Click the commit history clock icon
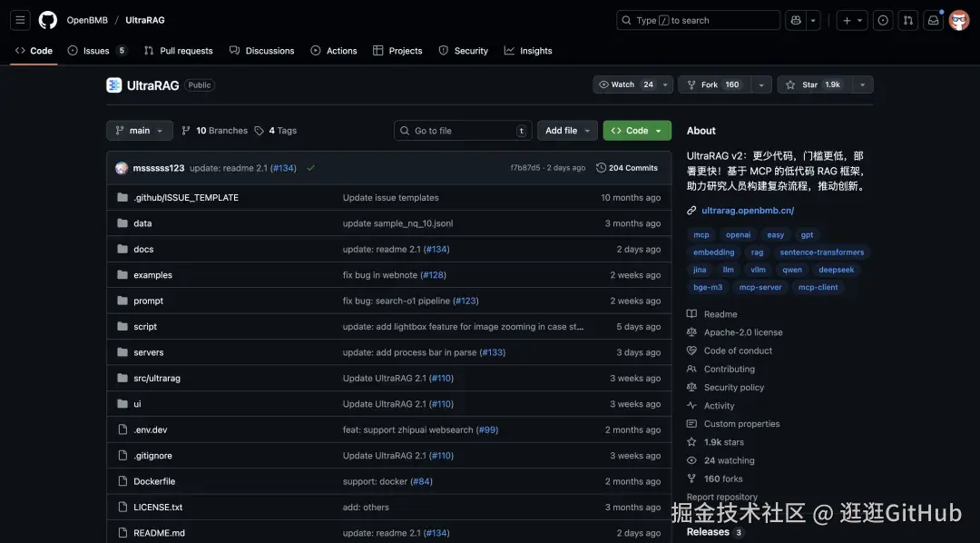980x543 pixels. 601,168
